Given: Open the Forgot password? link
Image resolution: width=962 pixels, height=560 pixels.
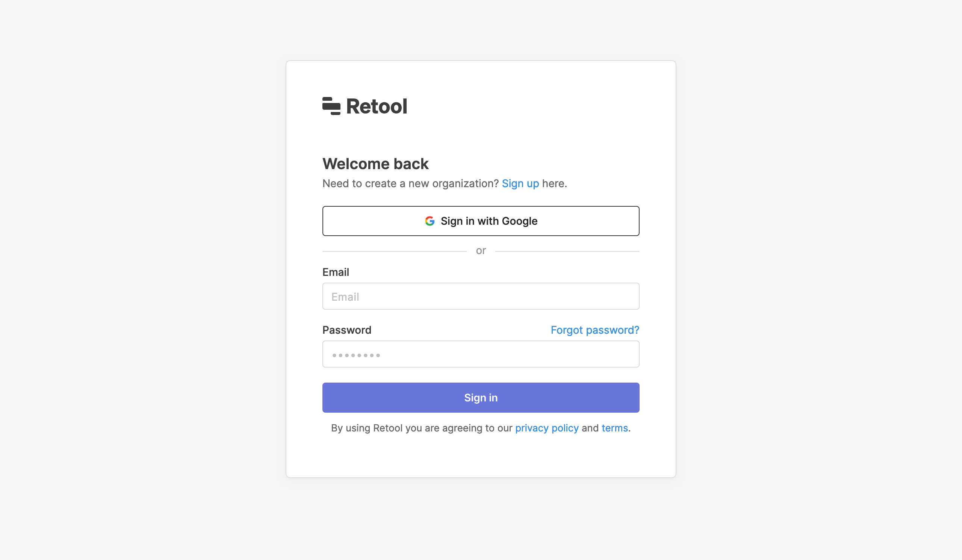Looking at the screenshot, I should (x=594, y=330).
